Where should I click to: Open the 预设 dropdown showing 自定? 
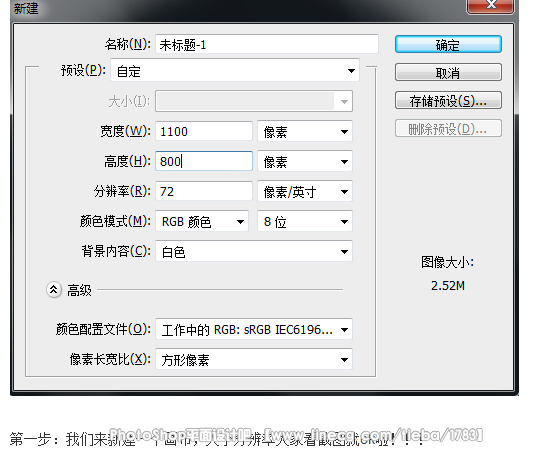coord(235,71)
